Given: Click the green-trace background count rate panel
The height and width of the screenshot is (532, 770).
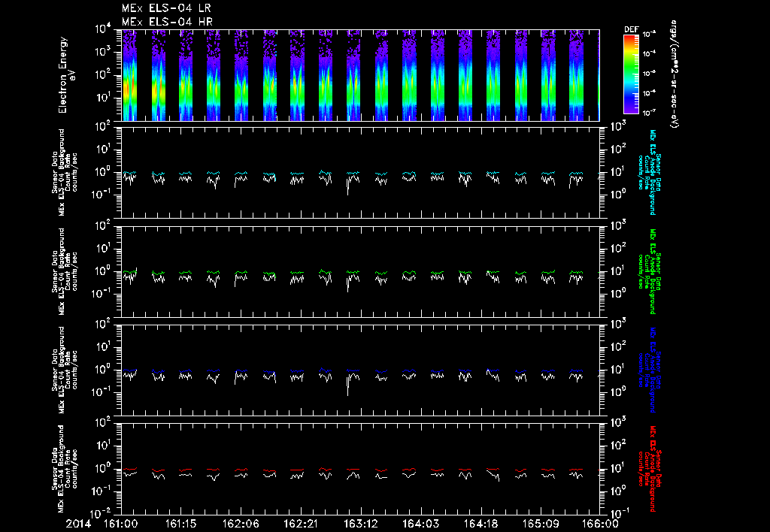Looking at the screenshot, I should 360,271.
